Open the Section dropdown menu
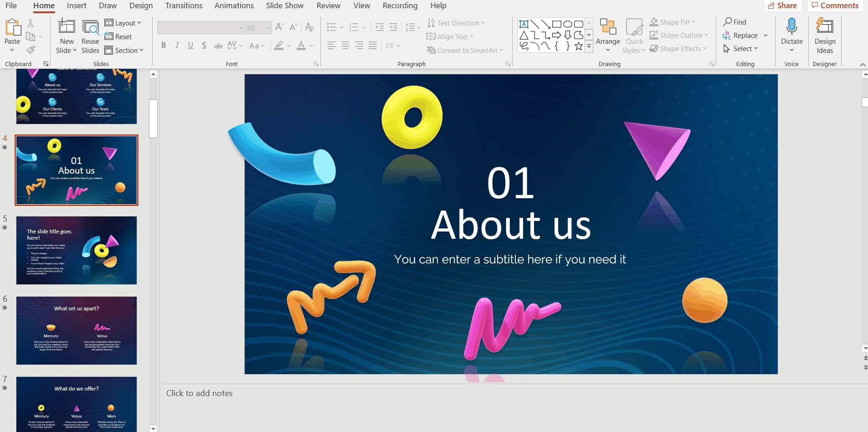This screenshot has width=868, height=432. pyautogui.click(x=124, y=50)
